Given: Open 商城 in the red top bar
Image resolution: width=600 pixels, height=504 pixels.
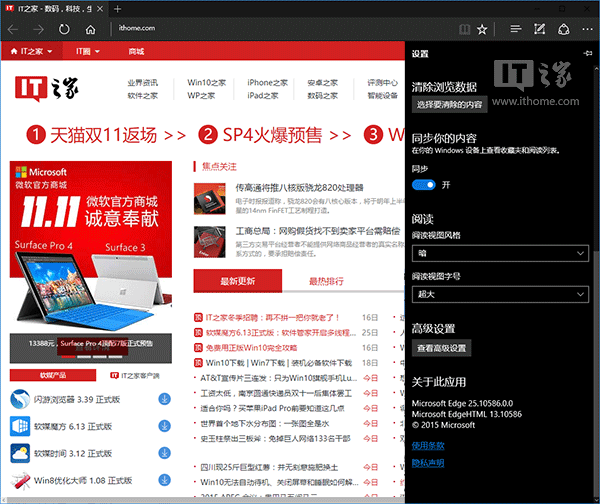Looking at the screenshot, I should [x=136, y=51].
